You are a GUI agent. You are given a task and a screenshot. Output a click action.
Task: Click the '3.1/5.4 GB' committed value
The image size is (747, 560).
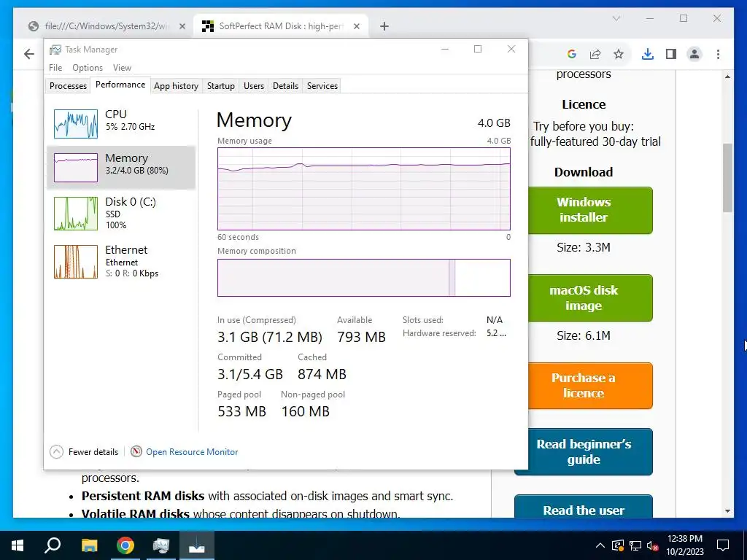(x=250, y=374)
